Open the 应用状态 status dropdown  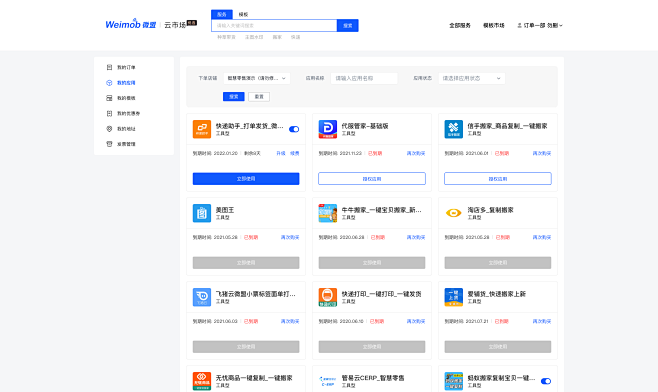coord(472,78)
